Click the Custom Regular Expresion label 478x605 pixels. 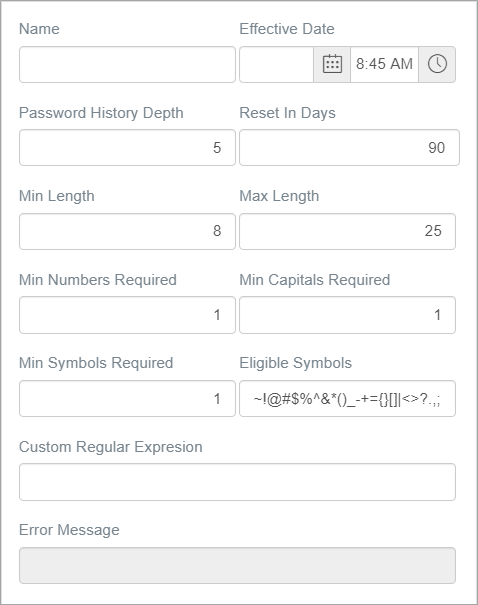[x=111, y=447]
